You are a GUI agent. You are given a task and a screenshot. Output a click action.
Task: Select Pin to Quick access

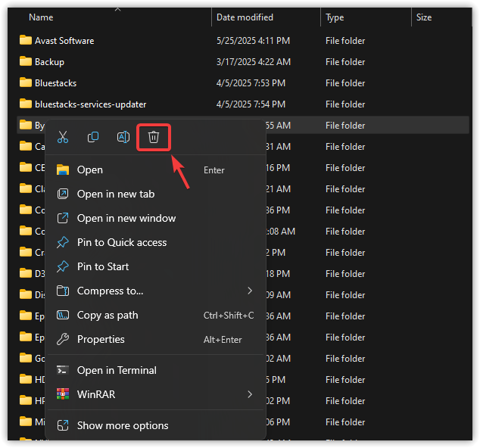coord(121,242)
